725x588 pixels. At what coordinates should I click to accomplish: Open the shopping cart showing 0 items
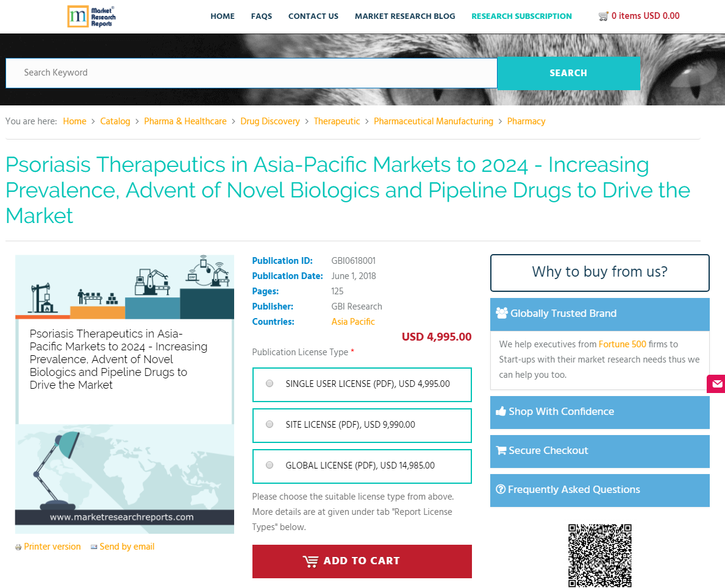pos(639,16)
